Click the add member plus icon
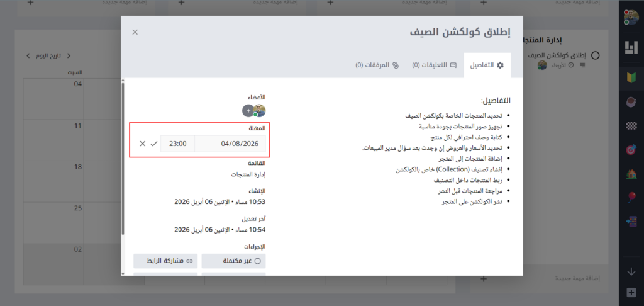 click(x=247, y=111)
